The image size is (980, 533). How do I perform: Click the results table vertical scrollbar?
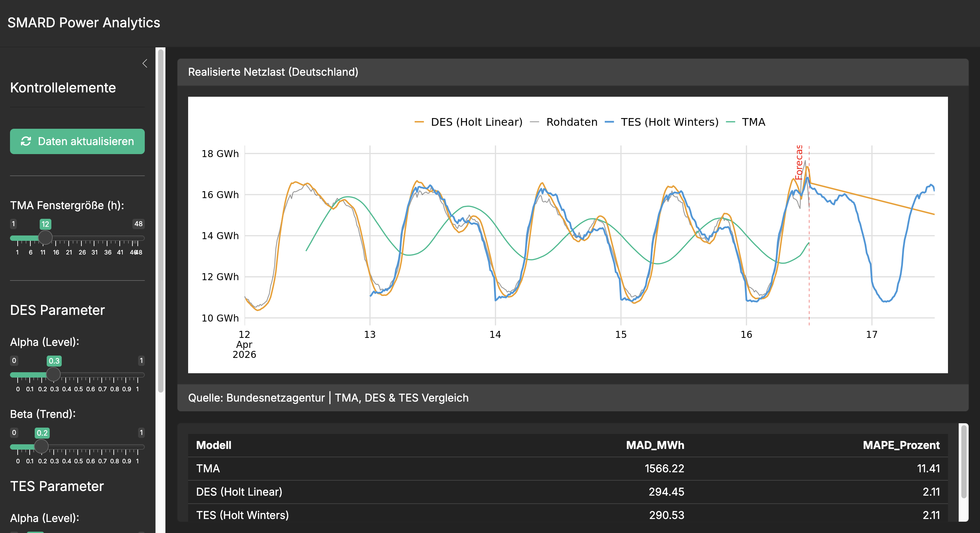pyautogui.click(x=964, y=462)
